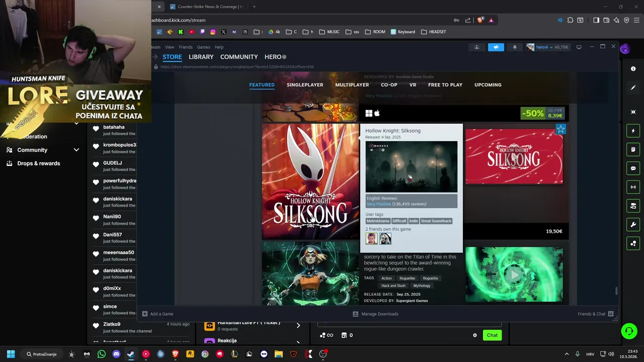Click Brave Rewards triangle icon
The height and width of the screenshot is (362, 644).
(491, 20)
